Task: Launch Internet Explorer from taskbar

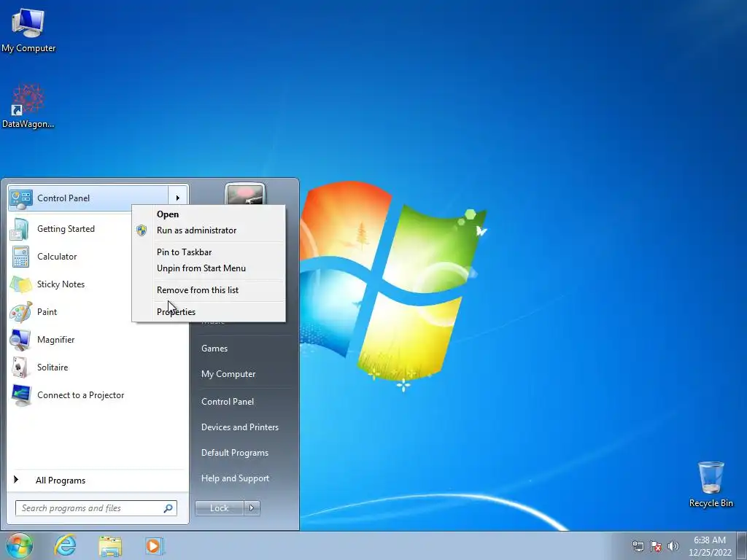Action: tap(65, 545)
